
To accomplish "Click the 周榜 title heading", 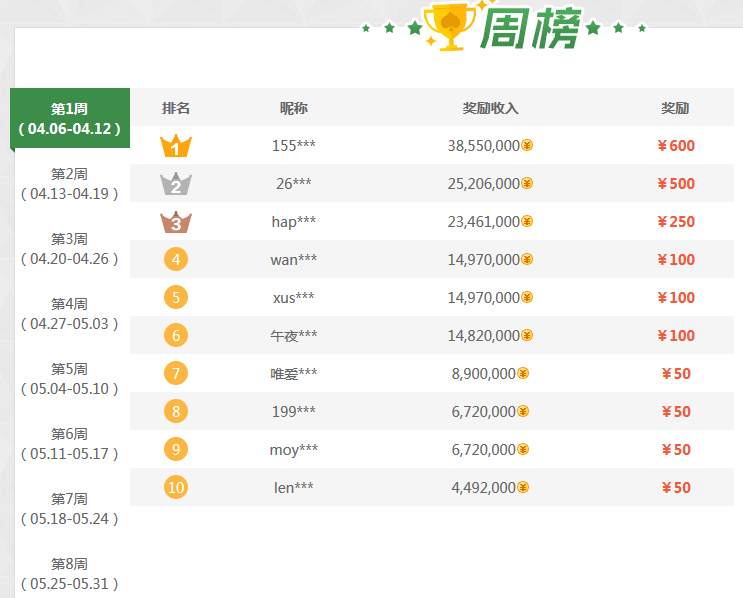I will tap(531, 28).
